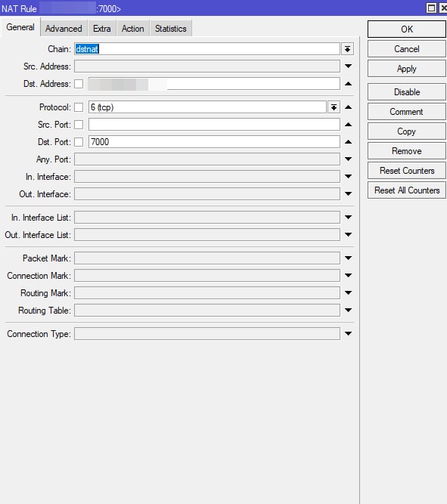Screen dimensions: 447x504
Task: Expand the In. Interface List field
Action: [x=348, y=217]
